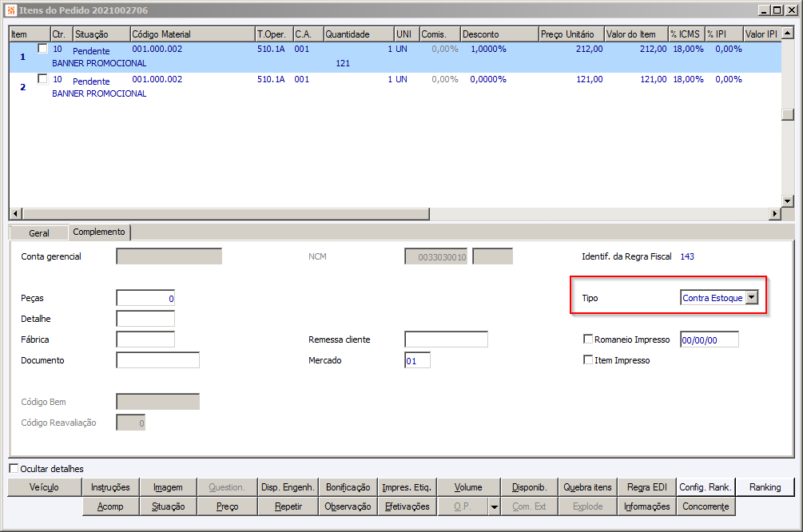
Task: Click the Concorrente button
Action: [706, 506]
